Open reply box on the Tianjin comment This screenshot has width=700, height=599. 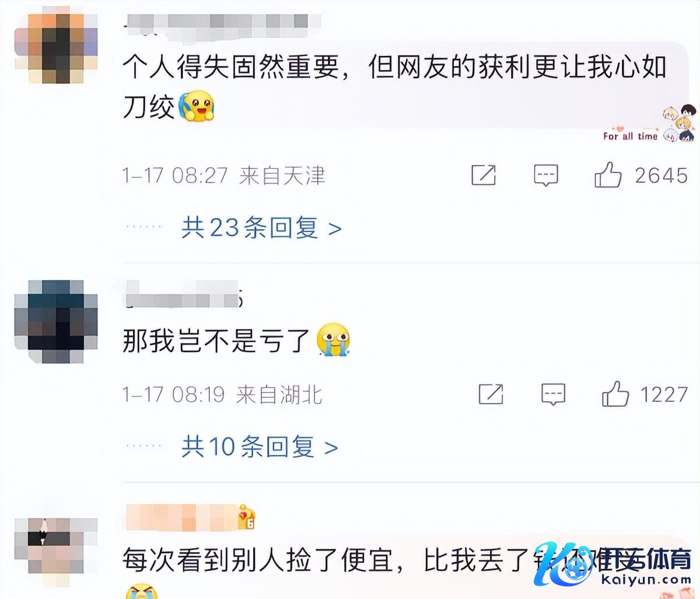click(545, 175)
